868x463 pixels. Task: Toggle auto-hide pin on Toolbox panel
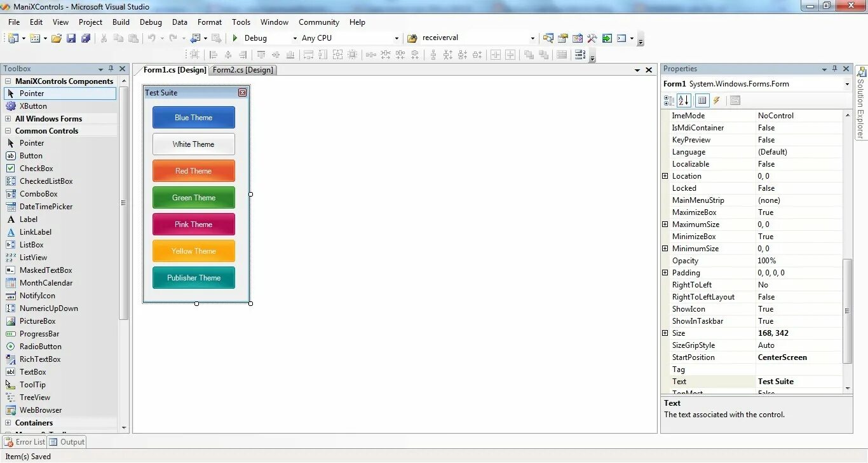point(111,69)
